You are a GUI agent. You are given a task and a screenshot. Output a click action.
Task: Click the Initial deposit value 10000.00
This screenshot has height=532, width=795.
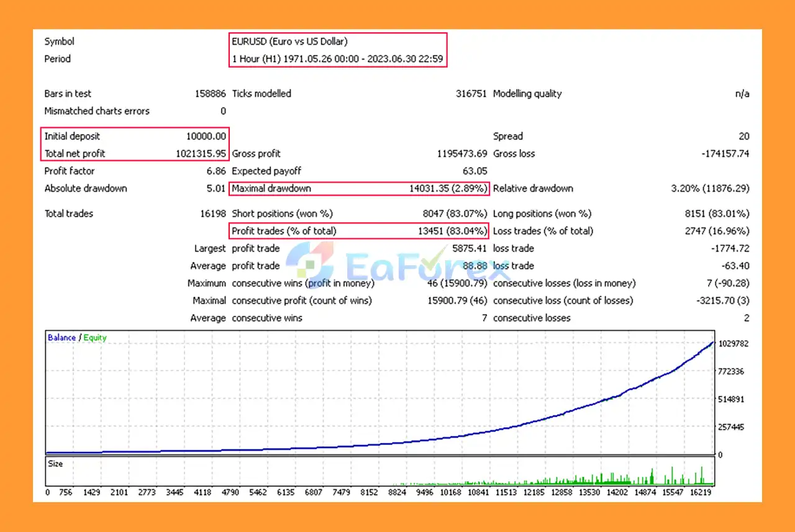click(x=206, y=136)
